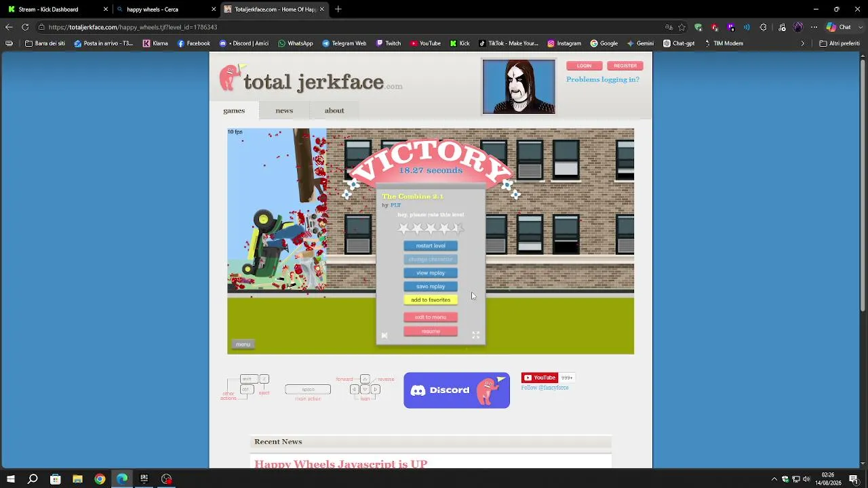
Task: Click the REGISTER button
Action: 625,66
